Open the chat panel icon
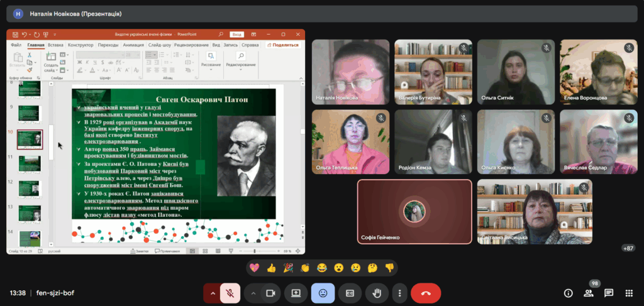Viewport: 644px width, 306px height. click(609, 293)
